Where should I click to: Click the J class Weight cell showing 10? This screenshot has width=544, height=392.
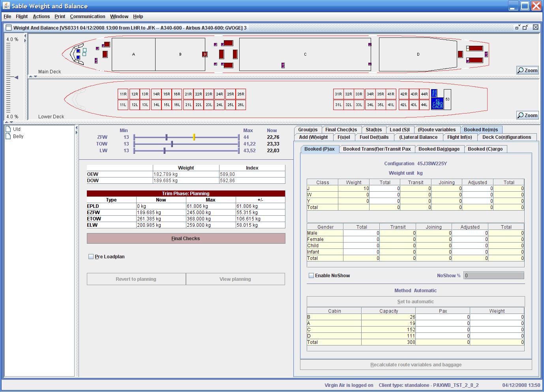354,189
